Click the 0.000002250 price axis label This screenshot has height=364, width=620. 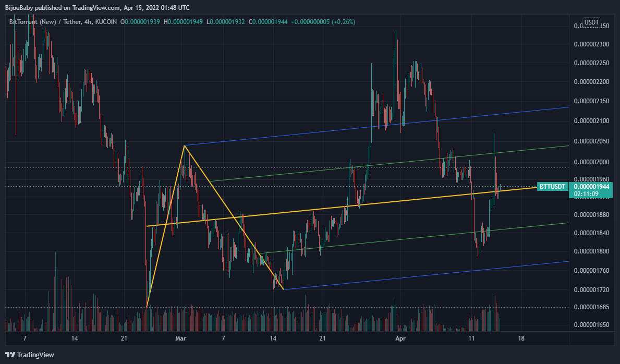591,63
